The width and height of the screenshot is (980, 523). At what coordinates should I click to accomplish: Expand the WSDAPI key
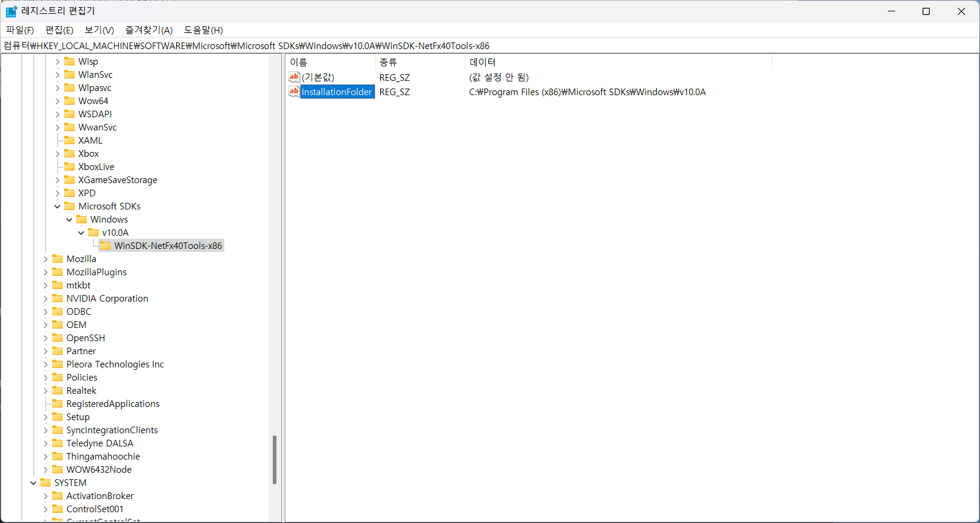[57, 114]
